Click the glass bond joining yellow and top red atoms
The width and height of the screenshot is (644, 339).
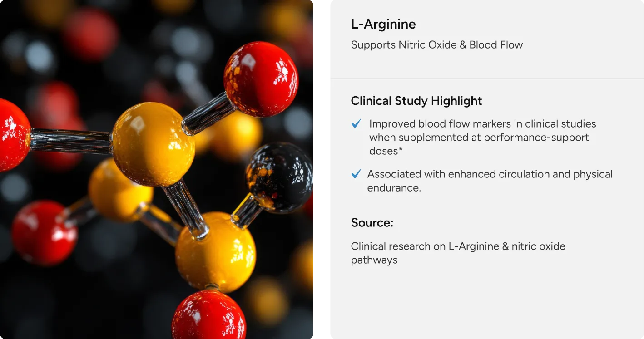(208, 113)
